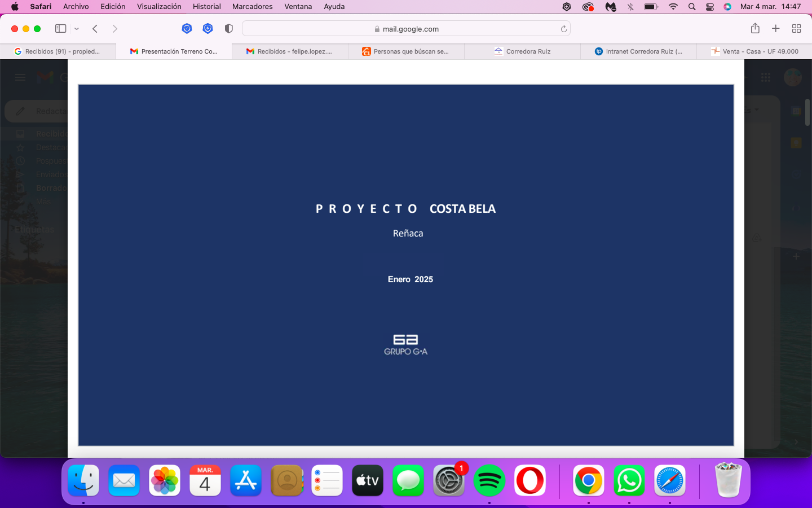The width and height of the screenshot is (812, 508).
Task: Click the page scrollbar on the right
Action: pyautogui.click(x=807, y=112)
